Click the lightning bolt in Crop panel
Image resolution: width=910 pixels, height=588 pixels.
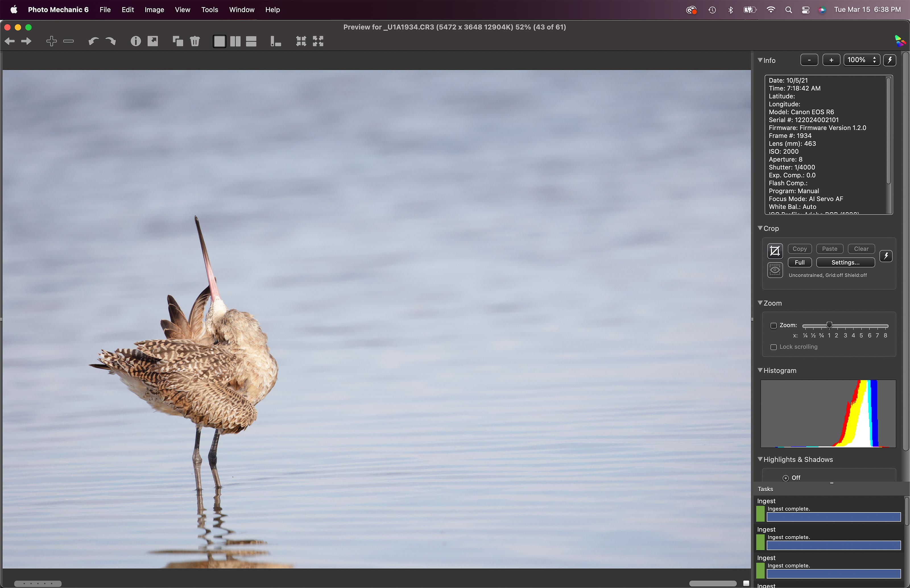886,256
